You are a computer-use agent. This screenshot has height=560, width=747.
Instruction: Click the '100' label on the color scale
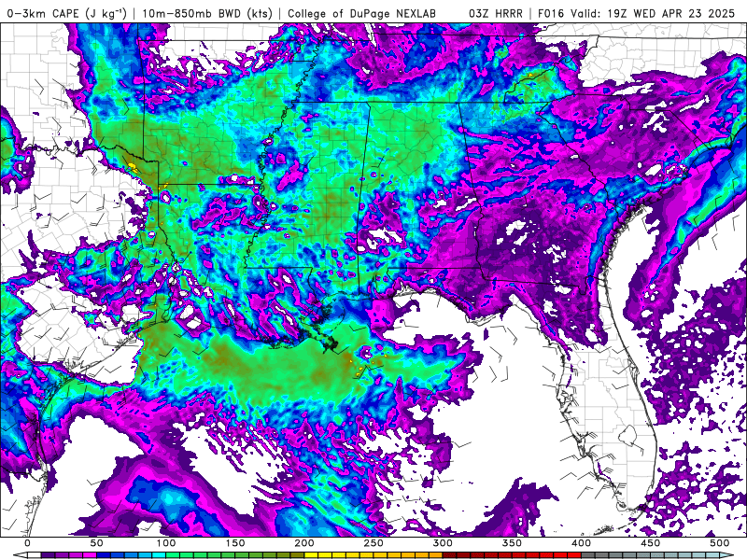coord(166,542)
